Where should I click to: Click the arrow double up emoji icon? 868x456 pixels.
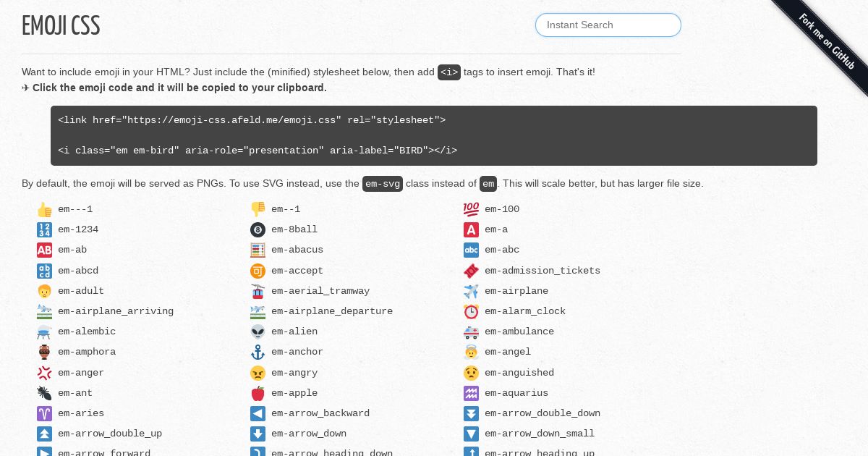tap(44, 434)
